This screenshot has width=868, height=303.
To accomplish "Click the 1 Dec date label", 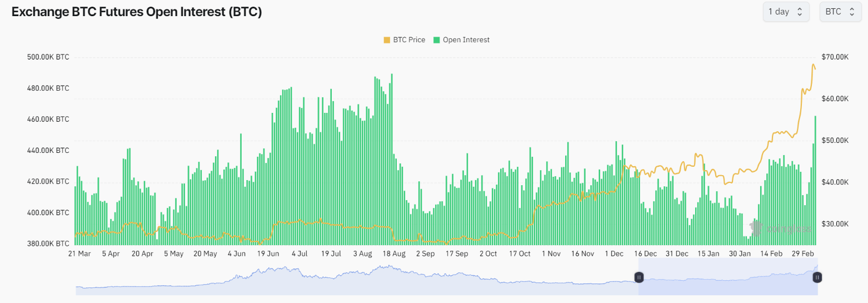I will click(x=614, y=254).
